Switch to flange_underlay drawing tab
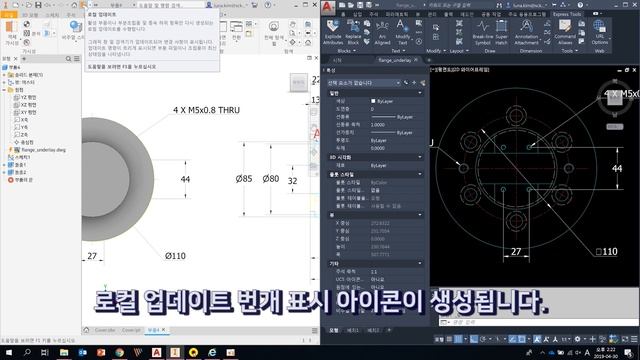Viewport: 640px width, 360px height. [x=394, y=60]
